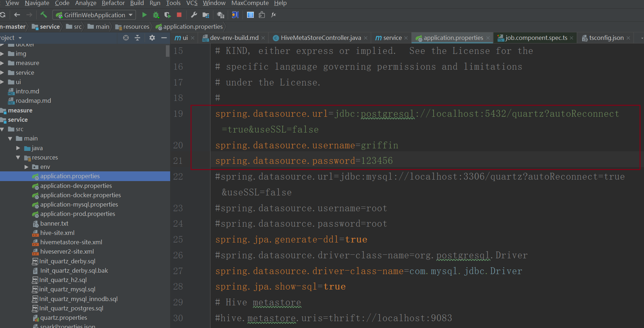
Task: Expand the img folder
Action: (2, 54)
